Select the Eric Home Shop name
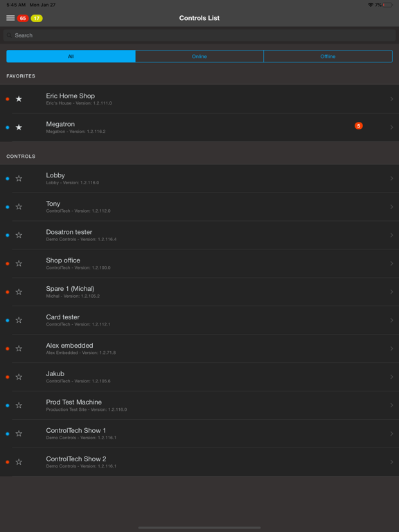 (71, 96)
